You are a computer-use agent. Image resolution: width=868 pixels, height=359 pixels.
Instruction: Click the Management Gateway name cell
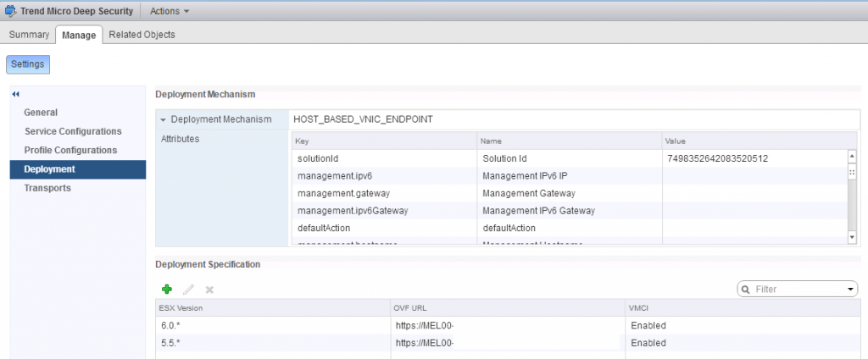(x=570, y=194)
